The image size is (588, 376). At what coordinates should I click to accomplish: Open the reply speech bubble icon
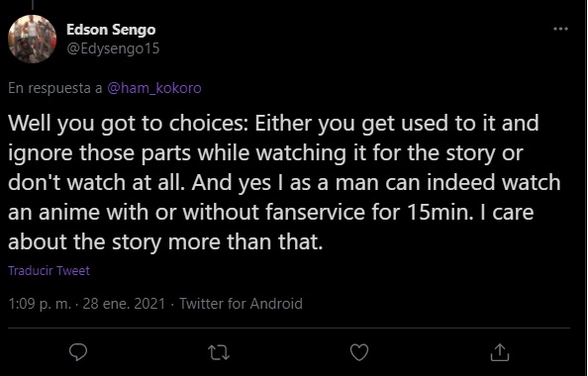point(78,352)
